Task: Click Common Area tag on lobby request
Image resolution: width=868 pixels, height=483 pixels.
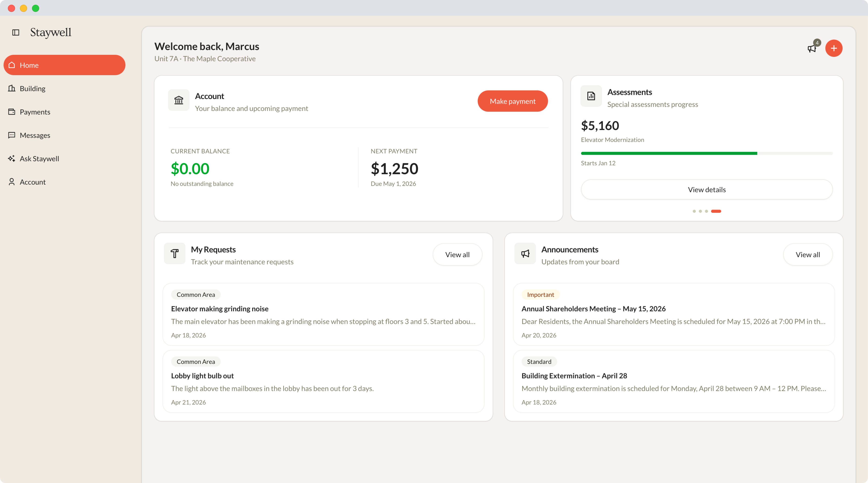Action: pos(196,362)
